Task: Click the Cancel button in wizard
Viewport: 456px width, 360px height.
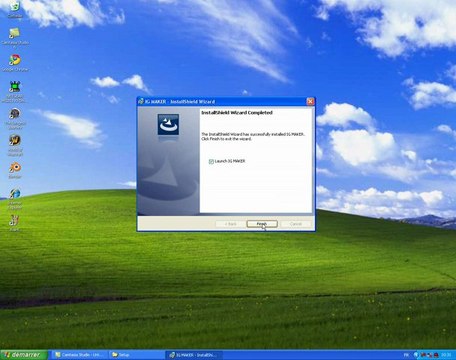Action: point(296,224)
